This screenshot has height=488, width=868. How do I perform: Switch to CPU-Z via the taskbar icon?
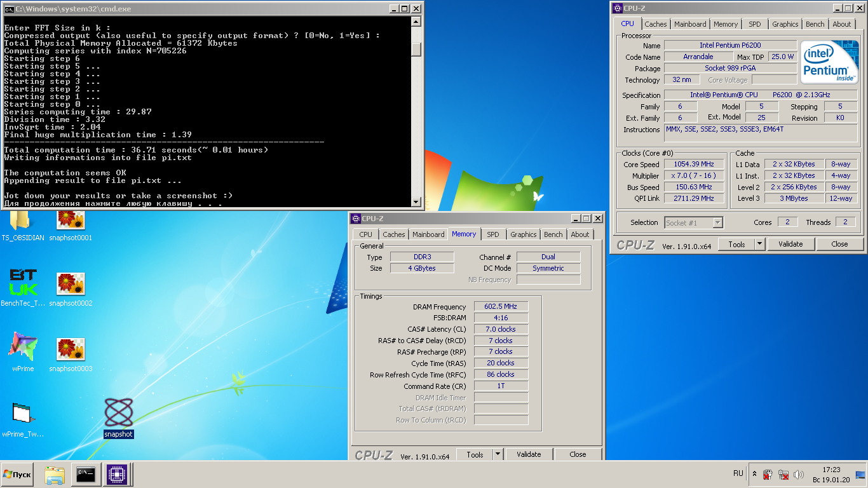point(116,474)
